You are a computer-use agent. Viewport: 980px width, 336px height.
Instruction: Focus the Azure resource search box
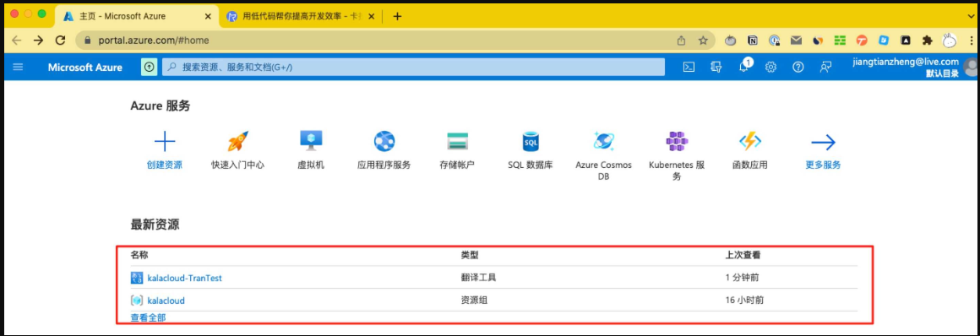pyautogui.click(x=413, y=67)
